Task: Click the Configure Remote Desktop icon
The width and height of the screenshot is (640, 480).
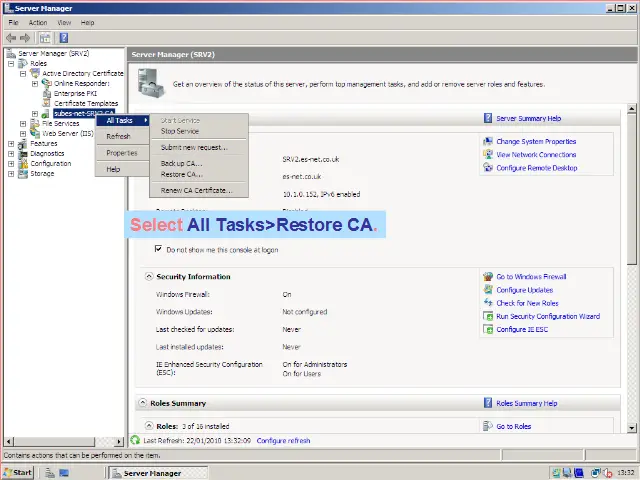Action: point(488,167)
